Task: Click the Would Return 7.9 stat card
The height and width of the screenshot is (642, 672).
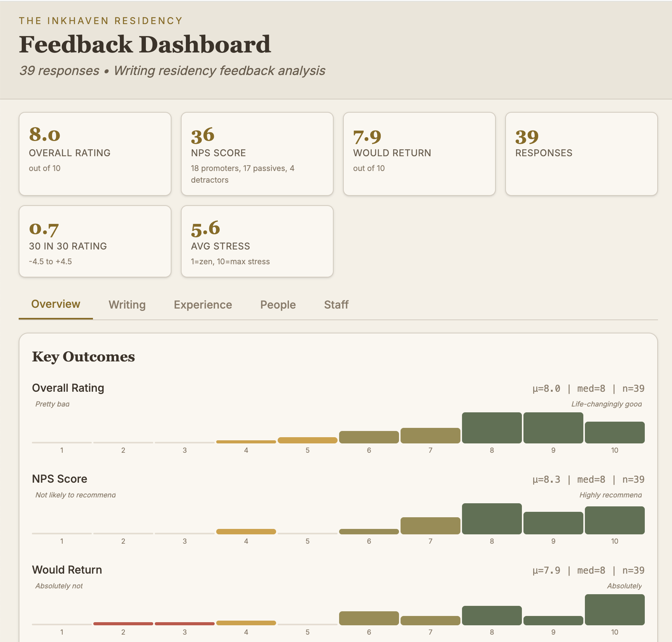Action: [x=419, y=154]
